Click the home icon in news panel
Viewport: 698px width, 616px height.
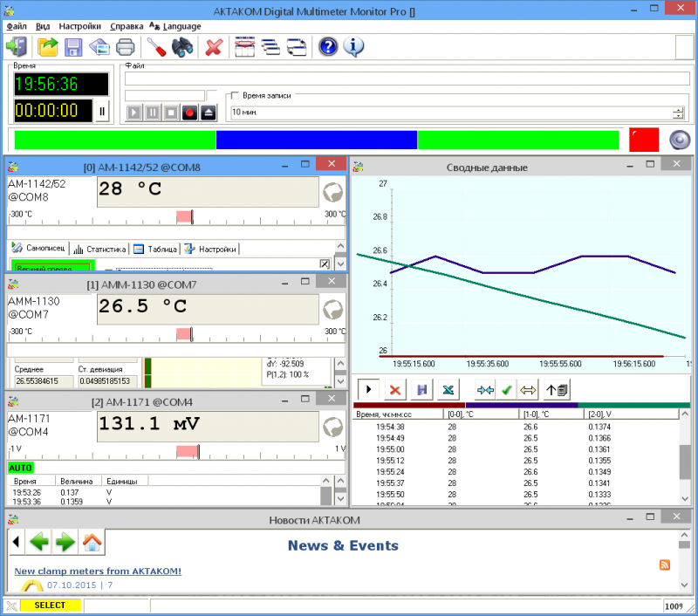pos(92,542)
